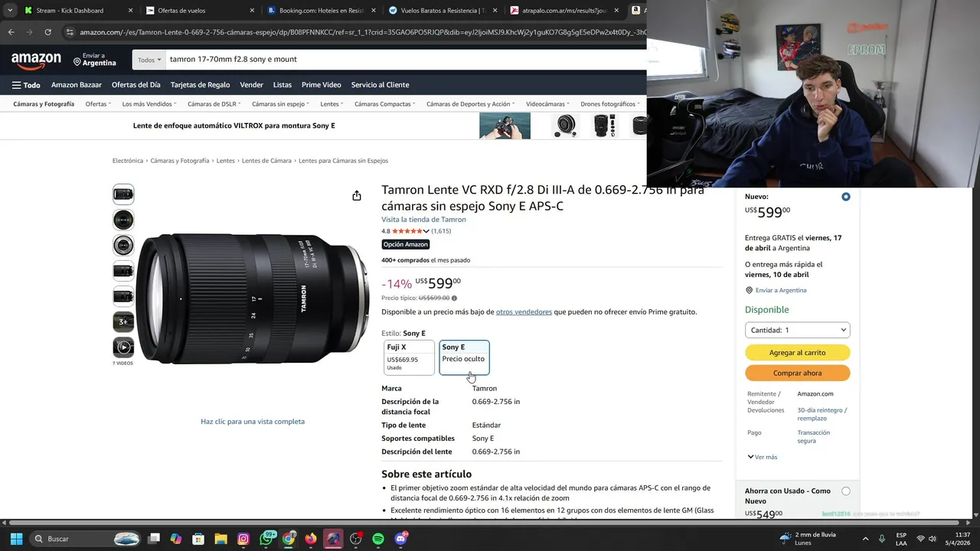Viewport: 980px width, 551px height.
Task: Click Agregar al carrito button
Action: click(797, 353)
